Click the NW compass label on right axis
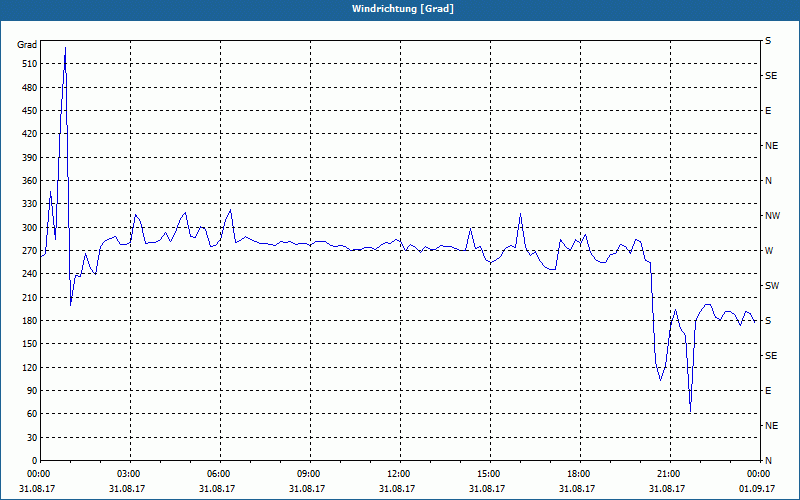 tap(772, 216)
